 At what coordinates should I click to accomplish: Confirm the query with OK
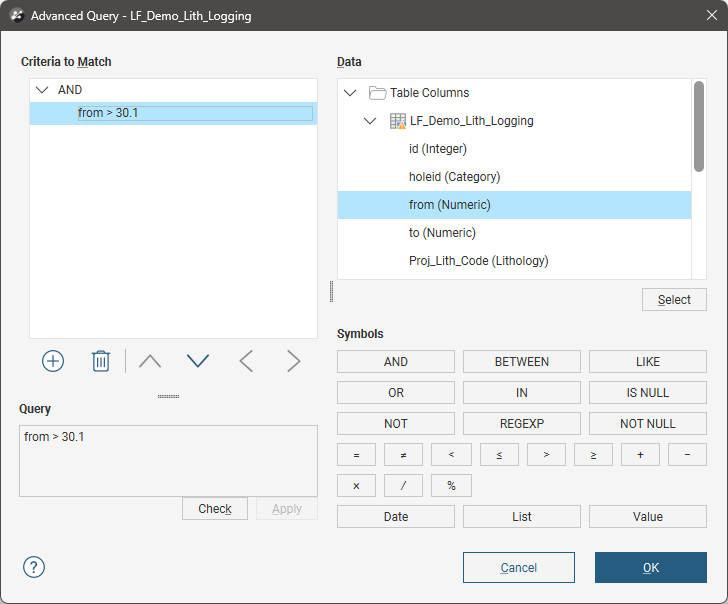coord(650,567)
